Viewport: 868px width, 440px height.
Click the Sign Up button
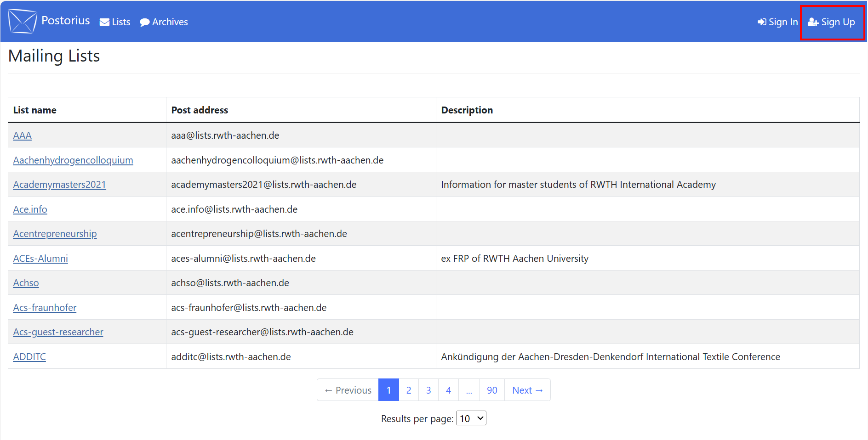(x=832, y=22)
